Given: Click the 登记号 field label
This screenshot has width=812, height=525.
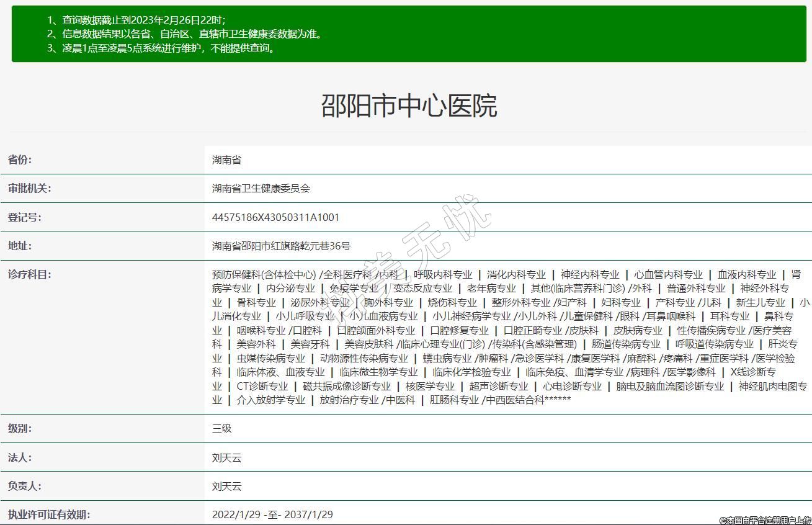Looking at the screenshot, I should [25, 217].
